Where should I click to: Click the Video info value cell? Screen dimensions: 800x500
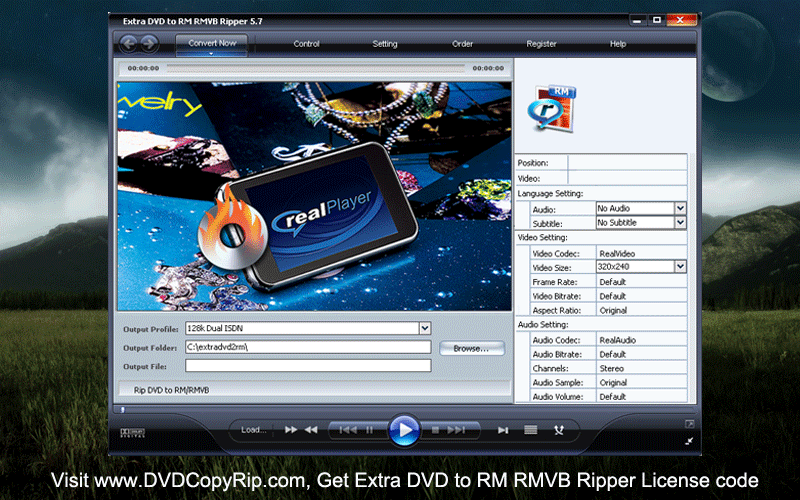coord(627,179)
